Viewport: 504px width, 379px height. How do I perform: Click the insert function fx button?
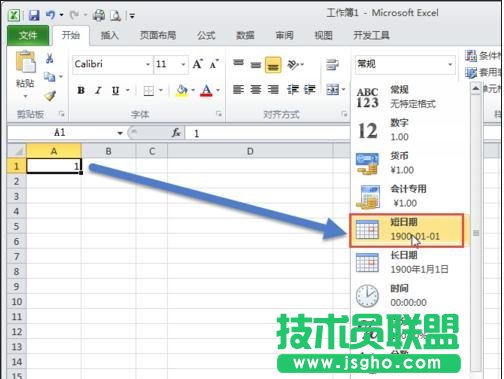click(176, 133)
